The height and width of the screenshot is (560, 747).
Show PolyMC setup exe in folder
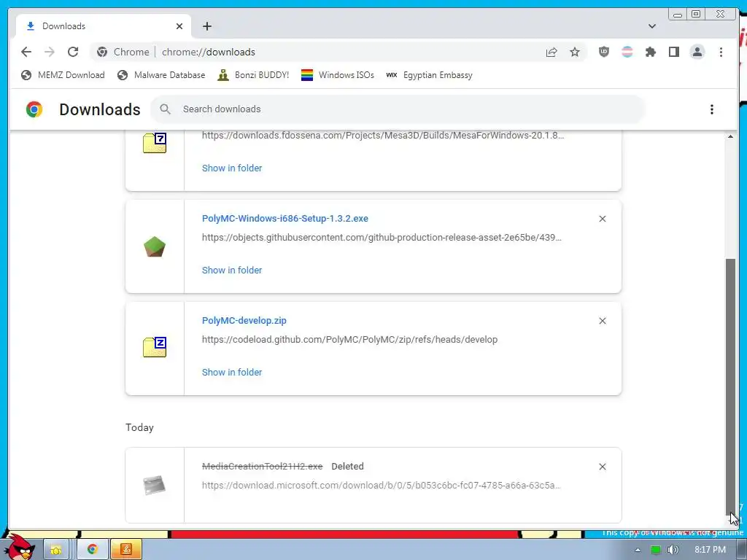[232, 270]
